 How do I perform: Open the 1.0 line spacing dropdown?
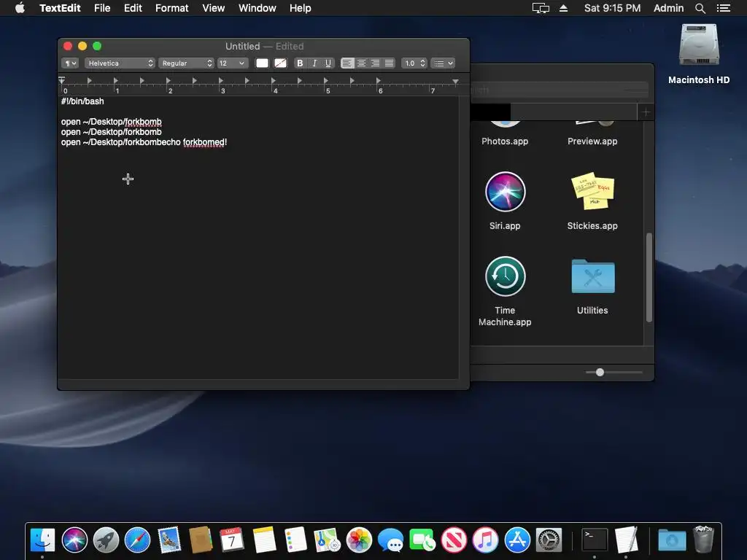[x=414, y=63]
